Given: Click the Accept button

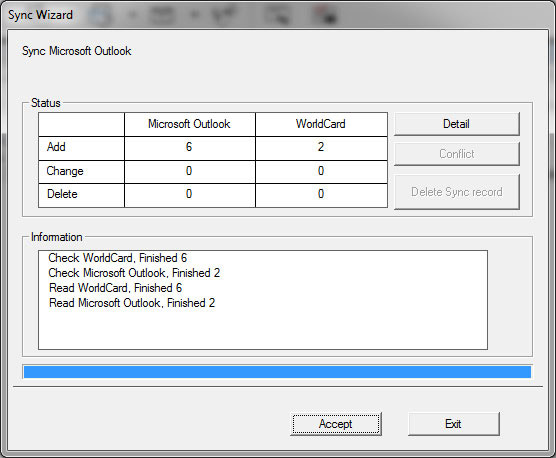Looking at the screenshot, I should pos(336,424).
